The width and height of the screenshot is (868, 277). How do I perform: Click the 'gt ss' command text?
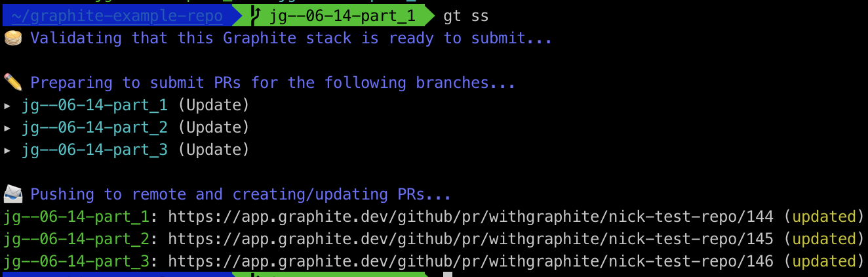[x=466, y=16]
